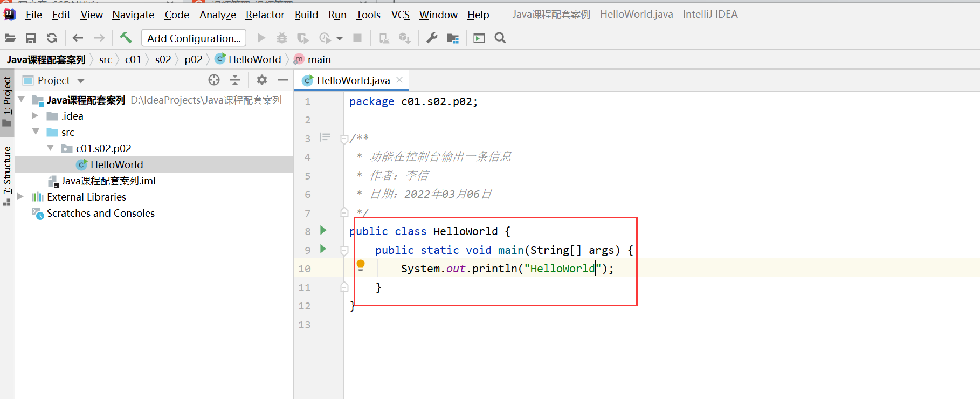Click the Synchronize refresh icon

coord(52,38)
